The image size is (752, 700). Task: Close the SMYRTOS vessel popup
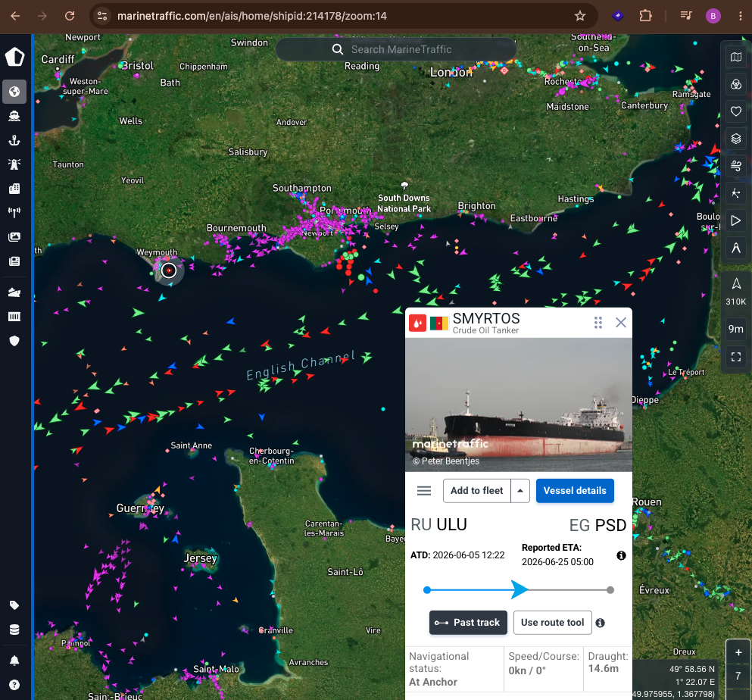(620, 323)
